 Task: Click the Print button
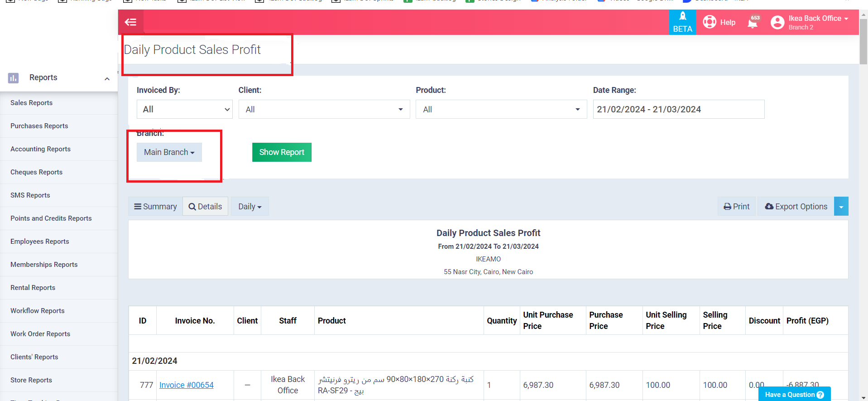pos(736,207)
